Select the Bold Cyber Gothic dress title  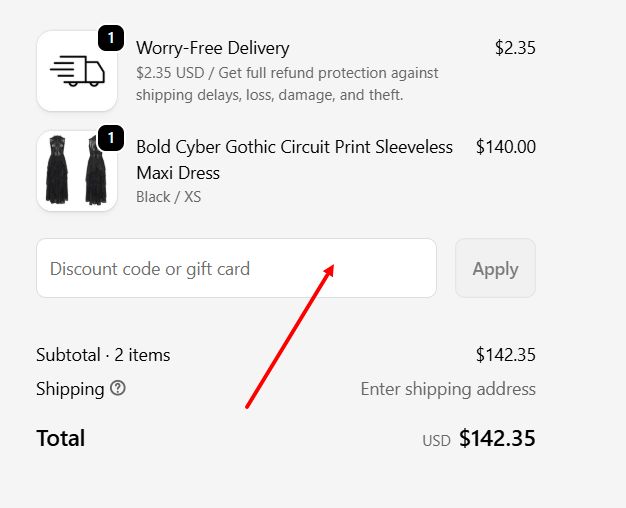294,160
